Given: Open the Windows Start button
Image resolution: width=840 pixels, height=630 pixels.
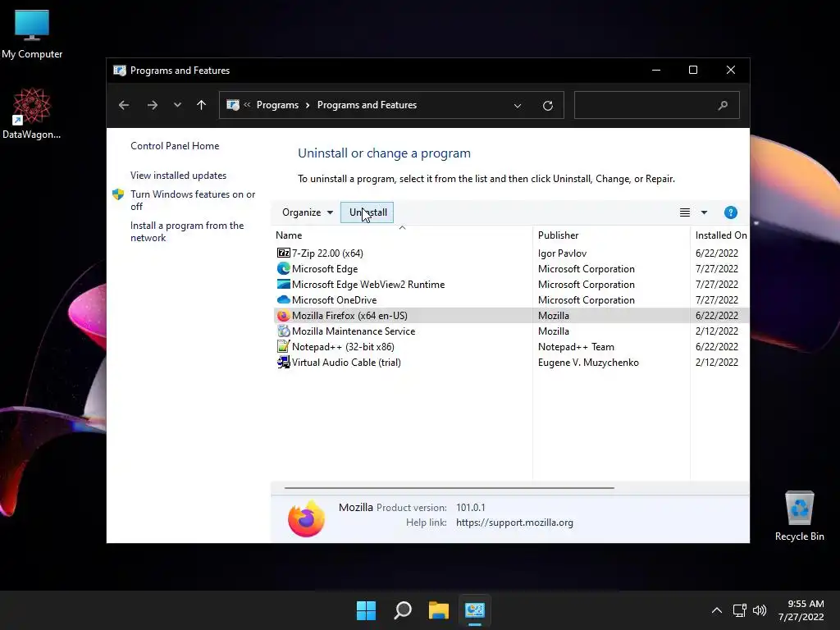Looking at the screenshot, I should [367, 610].
